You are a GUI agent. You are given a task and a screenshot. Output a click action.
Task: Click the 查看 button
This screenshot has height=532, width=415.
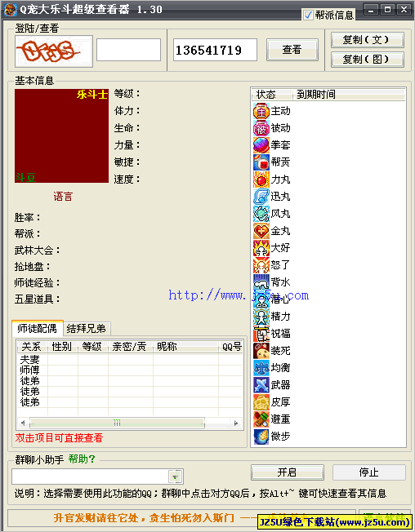point(292,50)
